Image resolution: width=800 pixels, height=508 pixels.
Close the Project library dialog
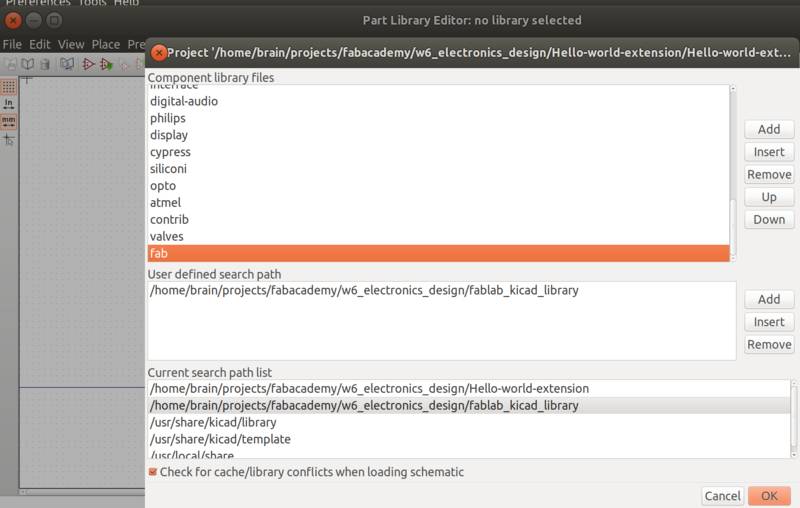tap(159, 53)
